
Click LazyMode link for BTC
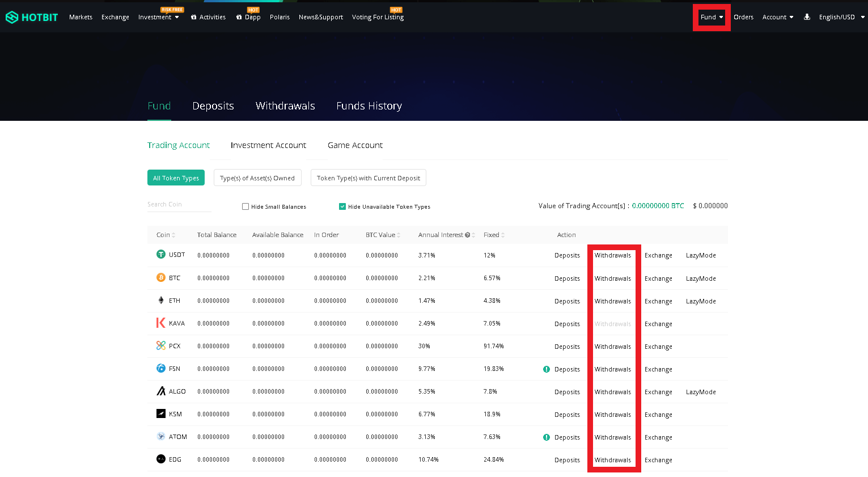(x=701, y=278)
